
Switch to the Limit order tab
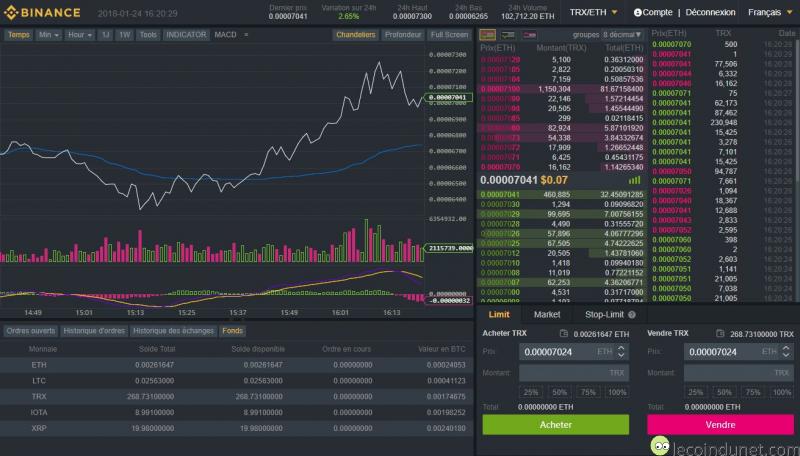[x=499, y=315]
